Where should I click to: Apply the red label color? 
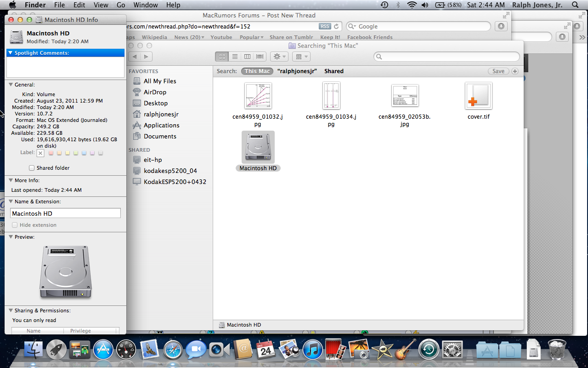coord(51,153)
